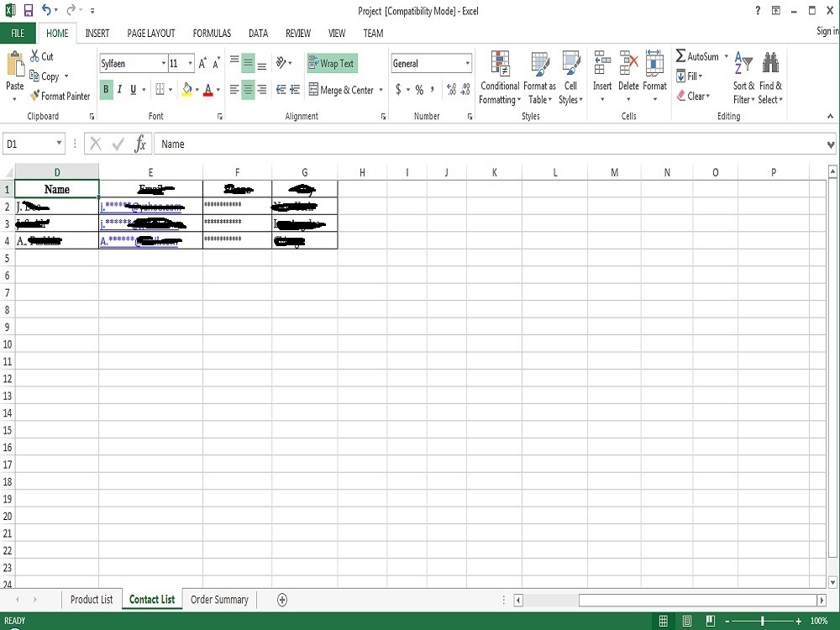Image resolution: width=840 pixels, height=630 pixels.
Task: Click the Increase Decimal icon
Action: tap(451, 90)
